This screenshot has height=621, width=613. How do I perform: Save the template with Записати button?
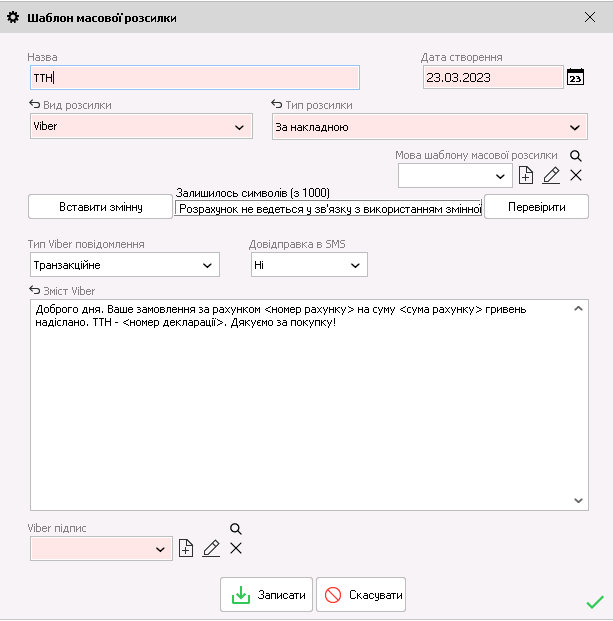tap(267, 595)
